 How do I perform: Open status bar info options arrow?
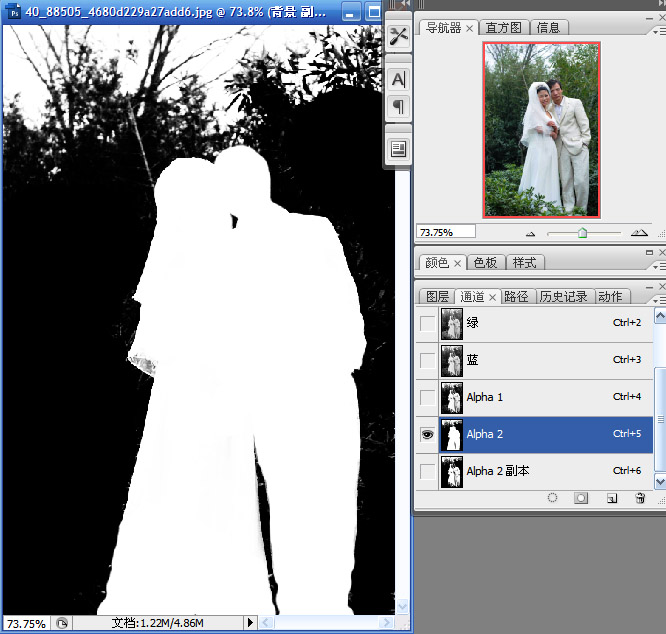point(250,623)
